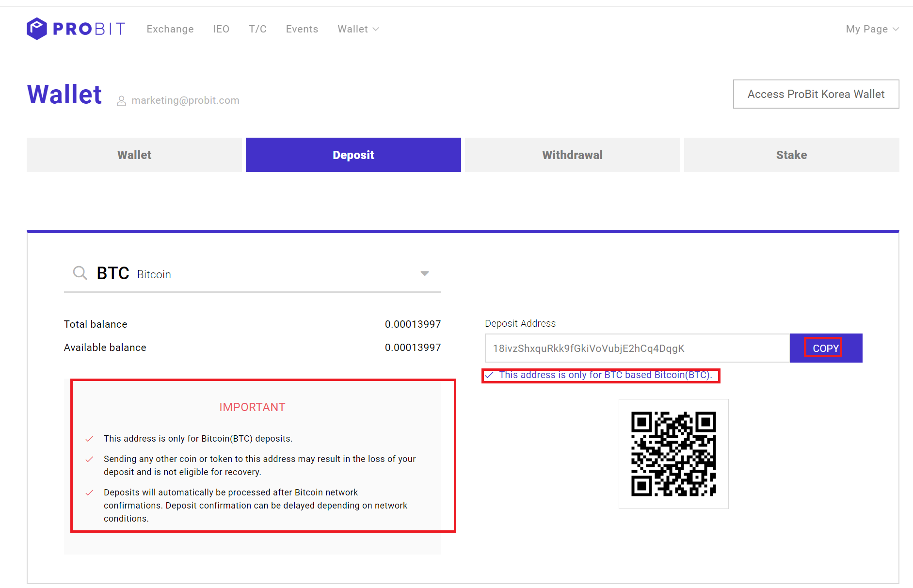
Task: Click the Deposit Address label
Action: [x=520, y=323]
